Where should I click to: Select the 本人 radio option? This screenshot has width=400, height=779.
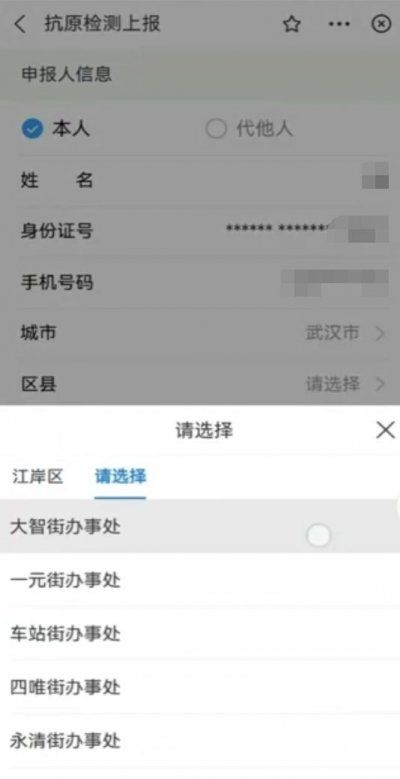56,129
